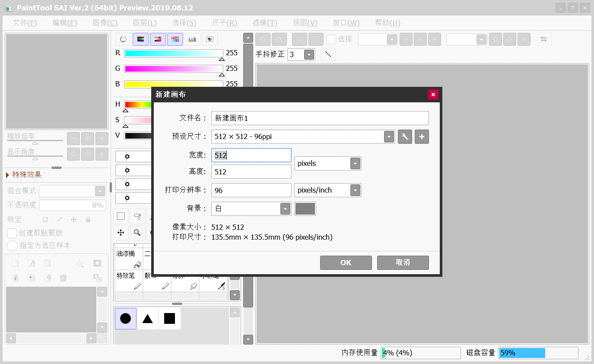Toggle the RGB slider panel icon

coord(140,39)
